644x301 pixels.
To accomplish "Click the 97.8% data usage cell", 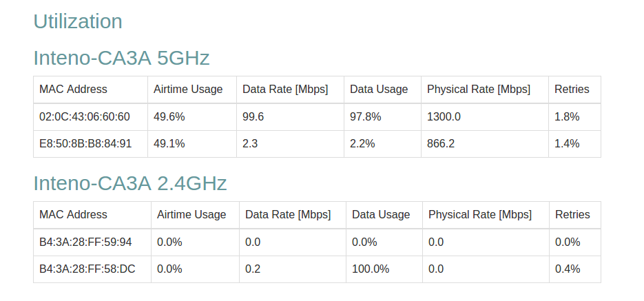I will 366,117.
